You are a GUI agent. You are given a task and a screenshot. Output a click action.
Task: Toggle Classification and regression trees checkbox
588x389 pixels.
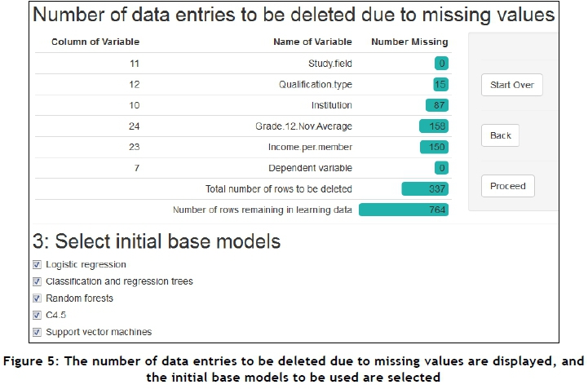(x=37, y=281)
